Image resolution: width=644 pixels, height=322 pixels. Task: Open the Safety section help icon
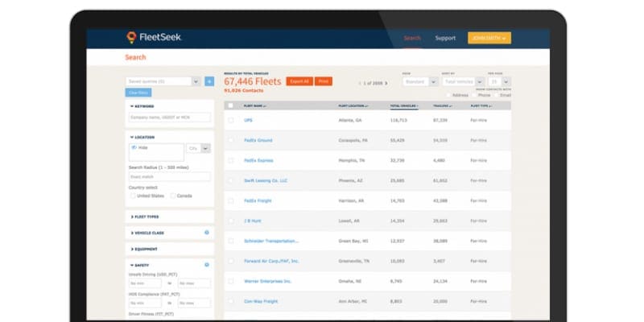click(x=207, y=265)
